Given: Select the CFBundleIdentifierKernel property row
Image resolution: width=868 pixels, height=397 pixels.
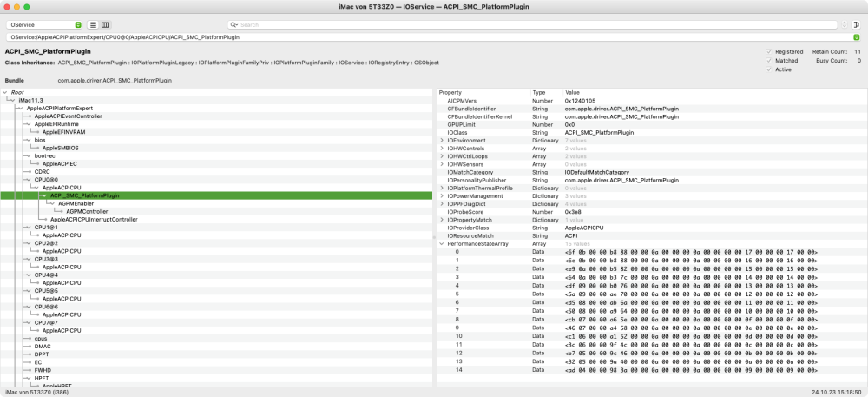Looking at the screenshot, I should 652,116.
